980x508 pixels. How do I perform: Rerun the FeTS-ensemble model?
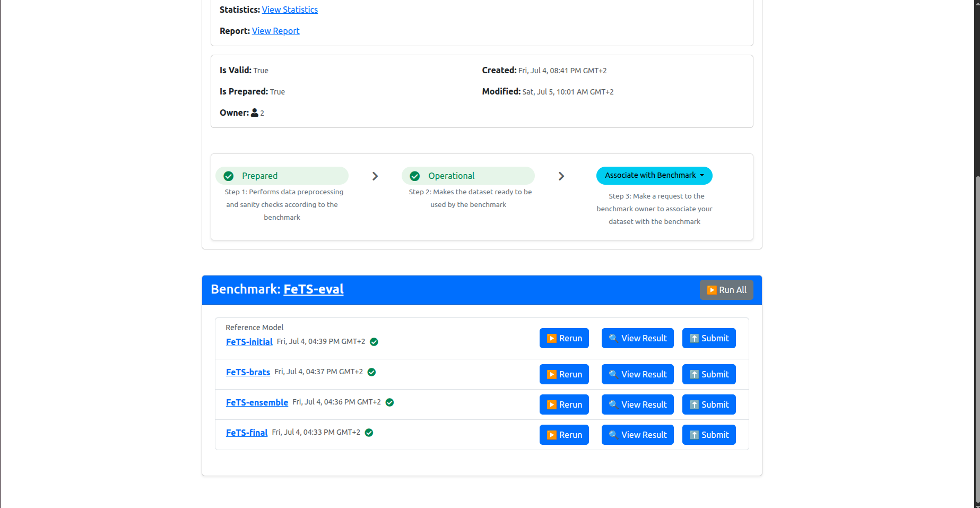(564, 404)
